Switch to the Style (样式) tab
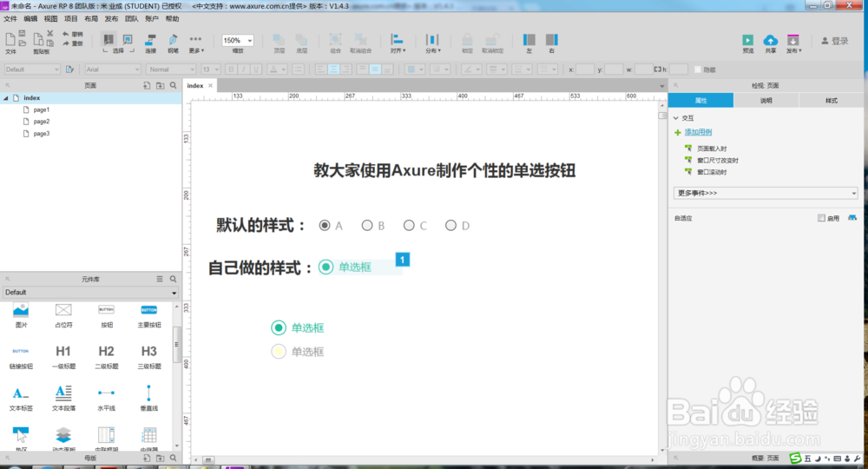868x469 pixels. pyautogui.click(x=832, y=100)
